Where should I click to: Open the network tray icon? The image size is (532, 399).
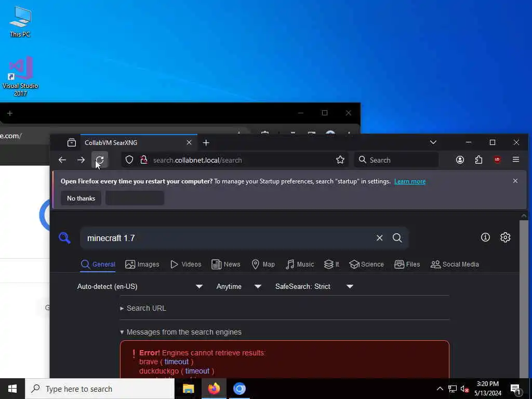[x=453, y=389]
